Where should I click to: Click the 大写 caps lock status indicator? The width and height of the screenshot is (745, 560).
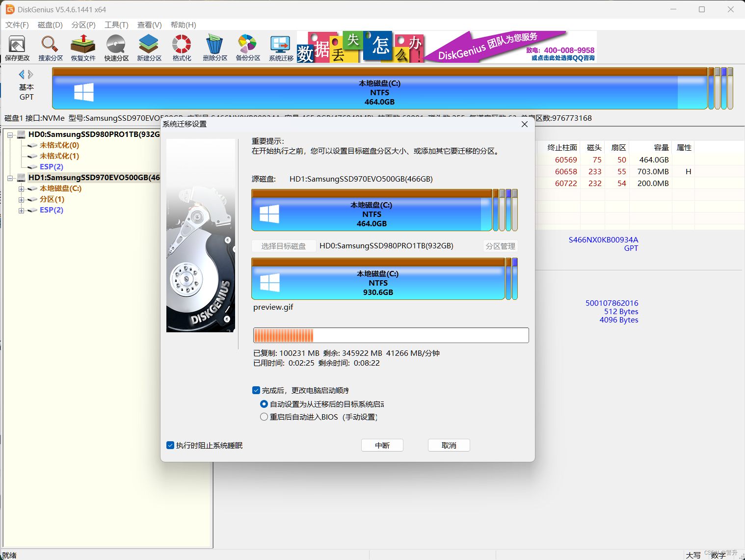(693, 555)
